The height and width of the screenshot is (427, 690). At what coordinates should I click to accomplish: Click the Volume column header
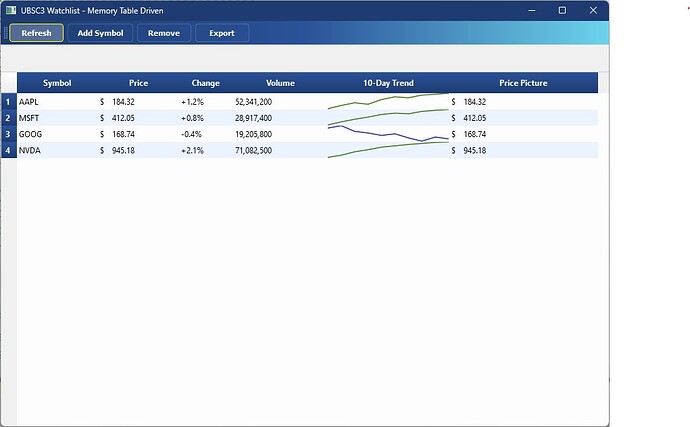(280, 83)
